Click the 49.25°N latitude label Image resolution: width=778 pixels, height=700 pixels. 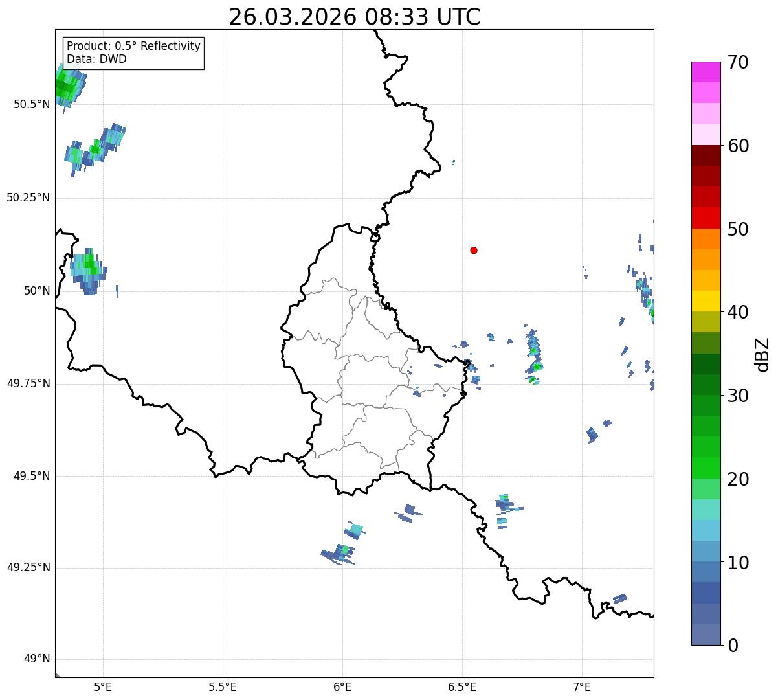(x=28, y=568)
